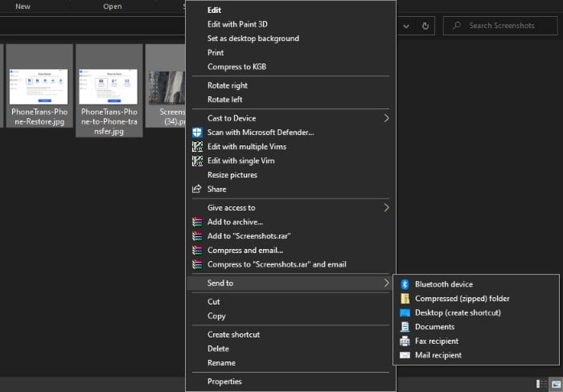Select the PhoneTrans-Phone-Restore.jpg thumbnail
The image size is (563, 392).
pyautogui.click(x=39, y=87)
